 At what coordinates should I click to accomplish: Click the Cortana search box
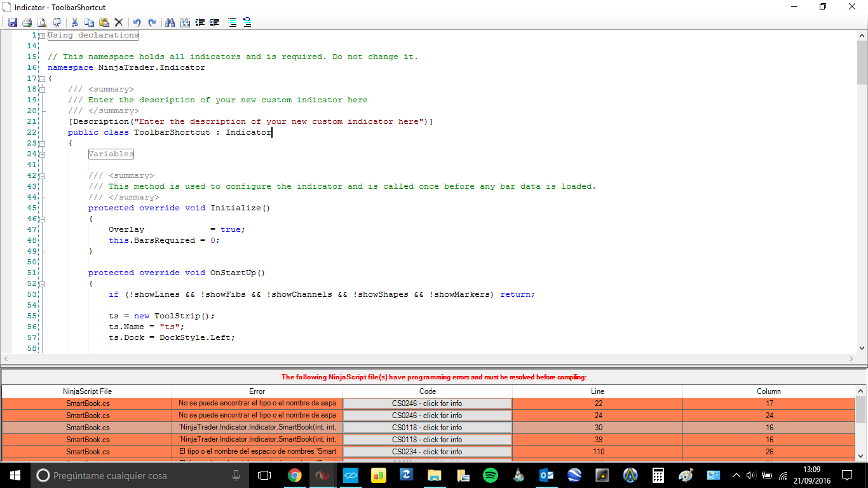(139, 475)
